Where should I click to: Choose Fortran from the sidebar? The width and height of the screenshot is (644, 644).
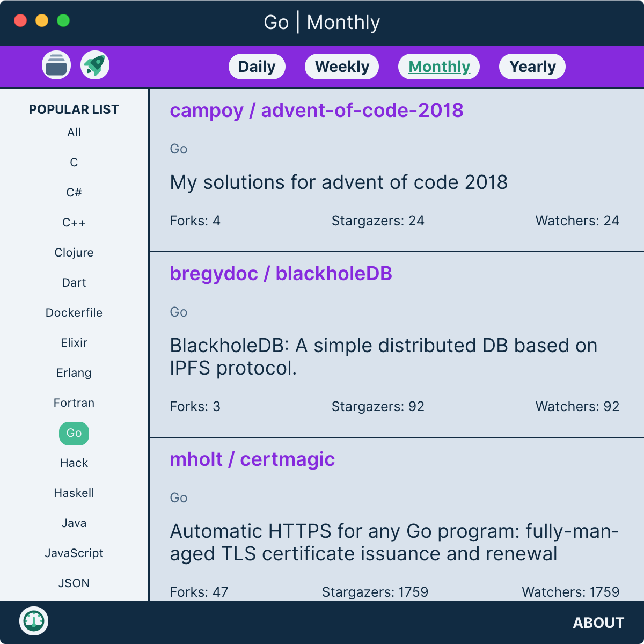pyautogui.click(x=74, y=403)
